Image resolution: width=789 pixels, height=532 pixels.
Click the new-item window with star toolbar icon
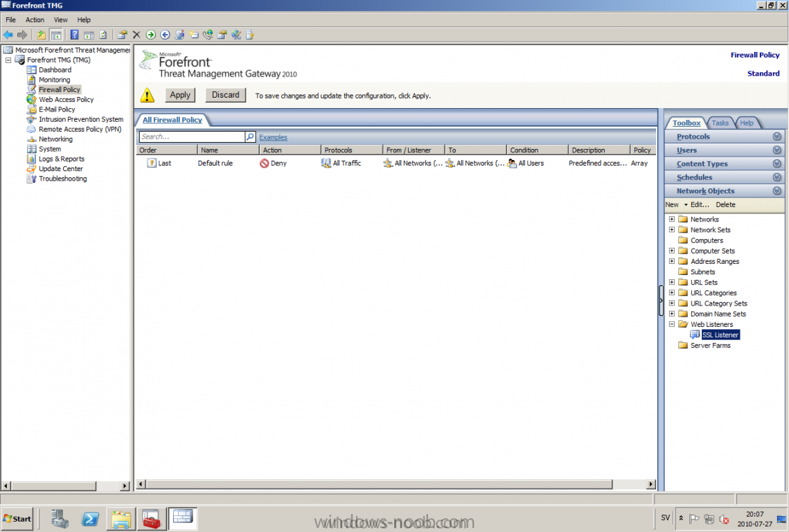click(194, 35)
